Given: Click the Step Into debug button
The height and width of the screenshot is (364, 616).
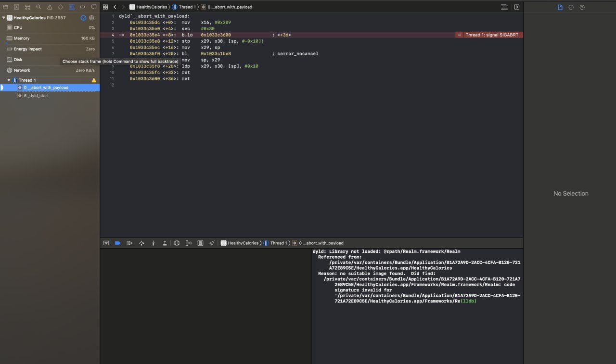Looking at the screenshot, I should click(153, 243).
